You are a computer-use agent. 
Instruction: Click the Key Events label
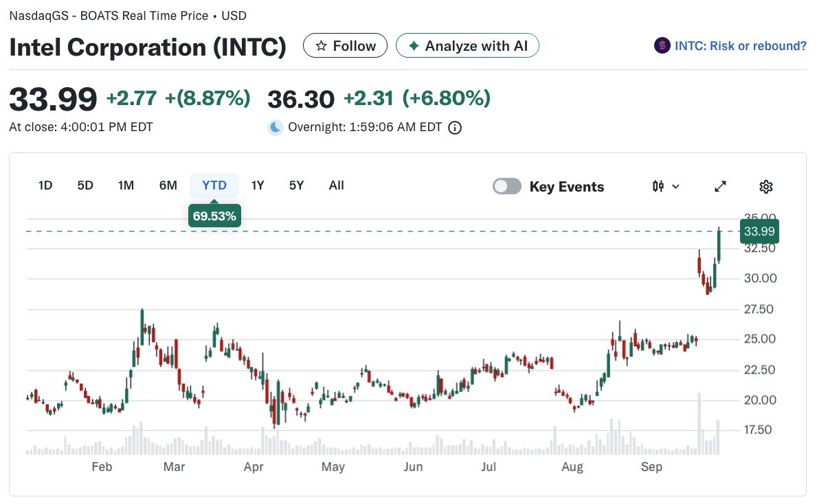click(x=567, y=186)
